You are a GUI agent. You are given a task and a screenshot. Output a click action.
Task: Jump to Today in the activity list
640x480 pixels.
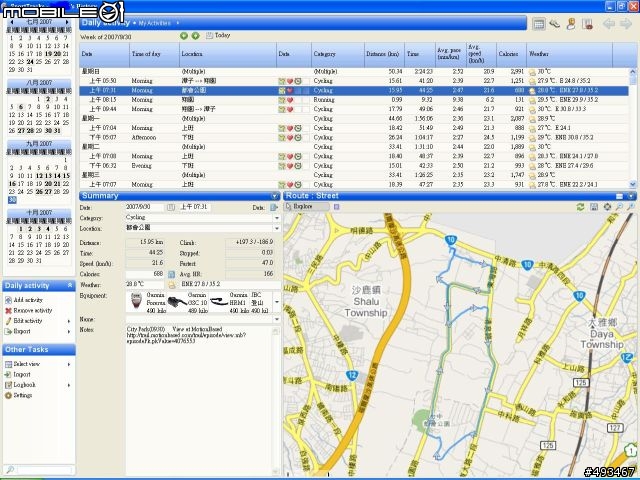(218, 36)
